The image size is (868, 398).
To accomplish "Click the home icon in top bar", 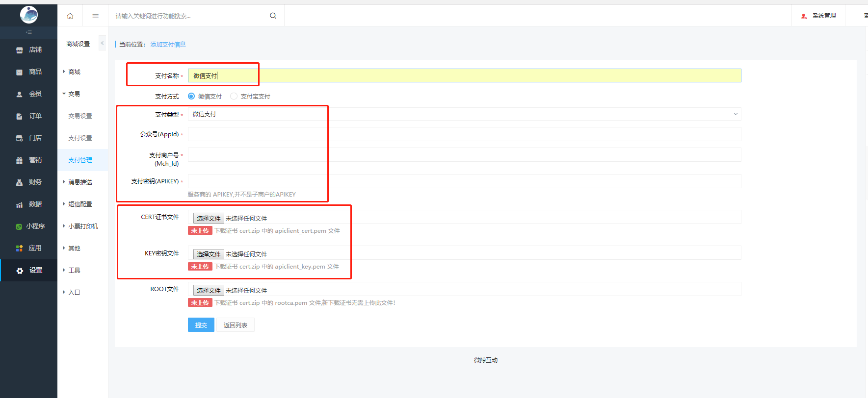I will click(70, 16).
